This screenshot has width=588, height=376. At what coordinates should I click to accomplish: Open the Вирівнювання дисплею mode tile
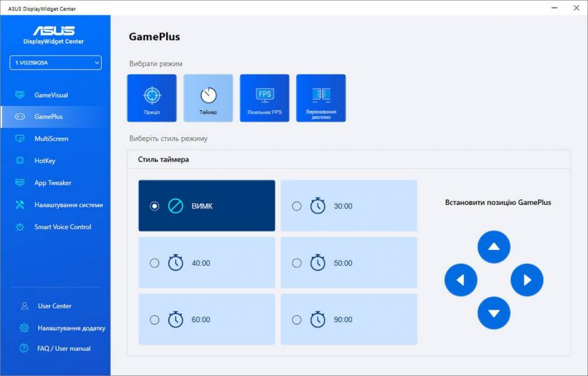[321, 98]
